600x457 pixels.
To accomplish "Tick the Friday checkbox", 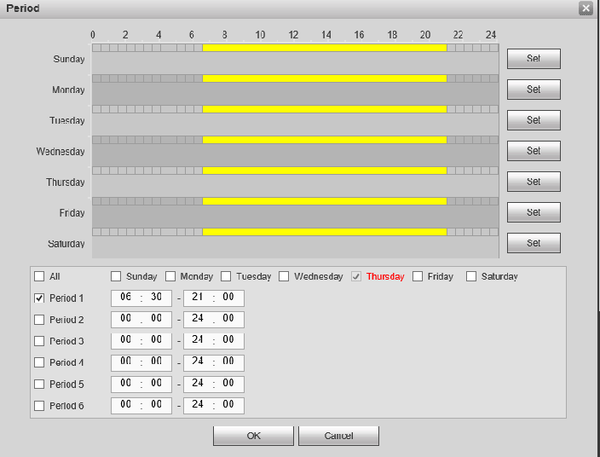I will [x=417, y=276].
